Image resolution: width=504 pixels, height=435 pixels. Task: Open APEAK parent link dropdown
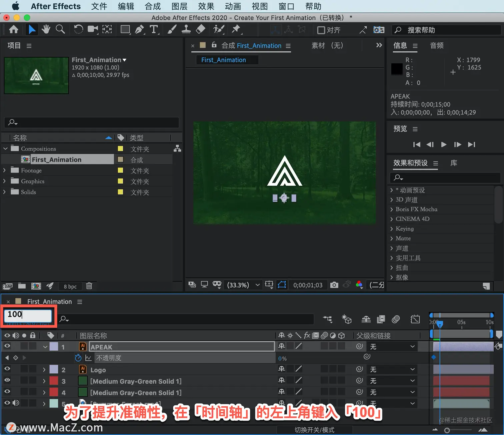pos(392,347)
